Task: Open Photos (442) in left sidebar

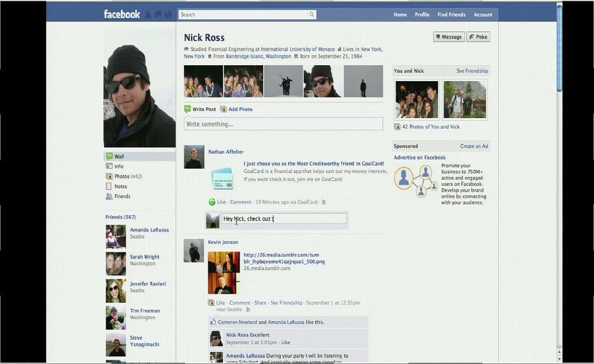Action: [128, 176]
